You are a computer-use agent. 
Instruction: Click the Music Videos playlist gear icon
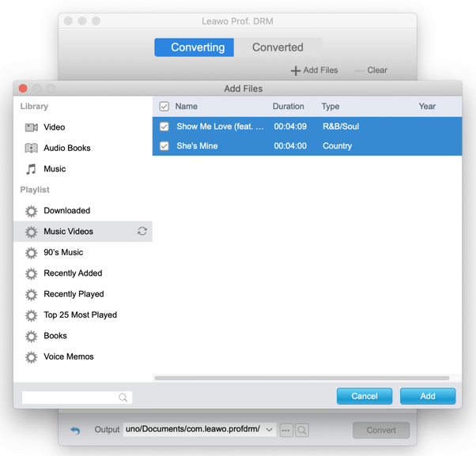32,232
